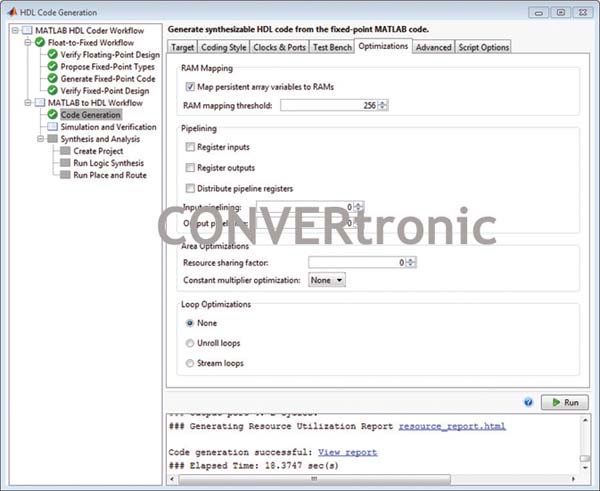Open help with the blue question mark icon
Image resolution: width=600 pixels, height=491 pixels.
coord(528,402)
